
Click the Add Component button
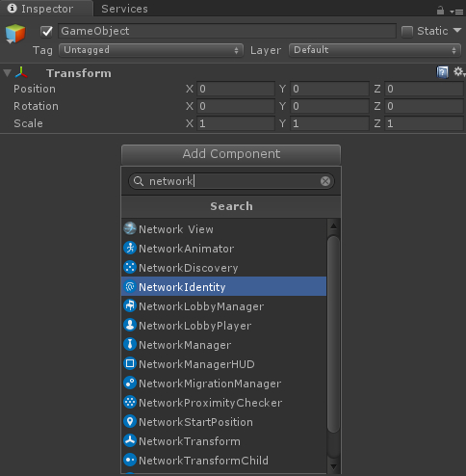click(231, 154)
